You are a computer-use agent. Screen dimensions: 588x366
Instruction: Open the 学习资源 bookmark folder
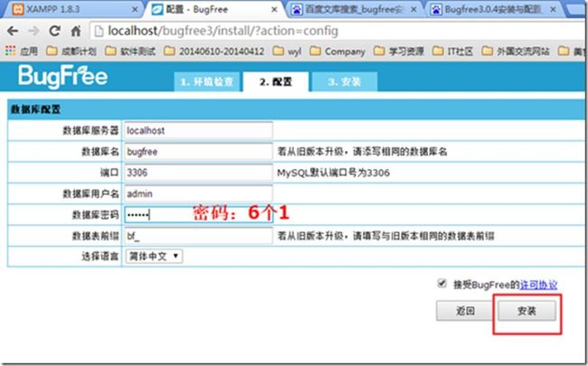(x=399, y=52)
